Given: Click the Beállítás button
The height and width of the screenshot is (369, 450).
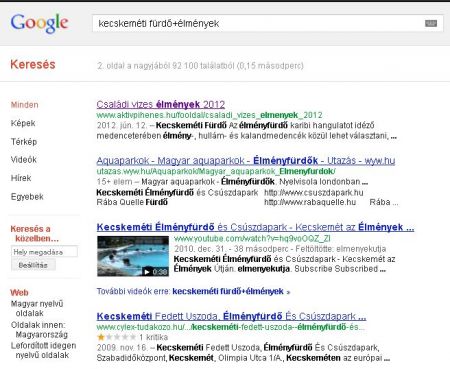Looking at the screenshot, I should point(33,265).
